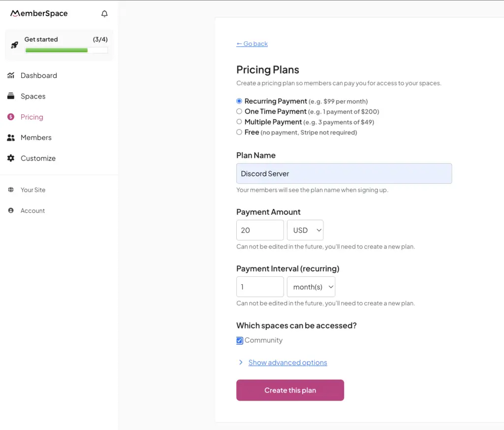The image size is (504, 430).
Task: Click the Your Site globe icon
Action: (11, 190)
